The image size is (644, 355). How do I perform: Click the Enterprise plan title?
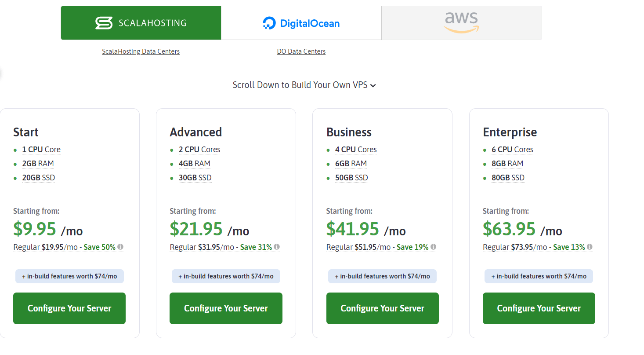point(510,132)
